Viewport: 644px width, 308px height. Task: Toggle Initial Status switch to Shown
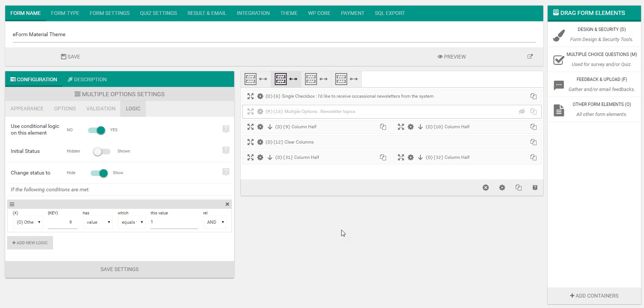click(x=102, y=151)
